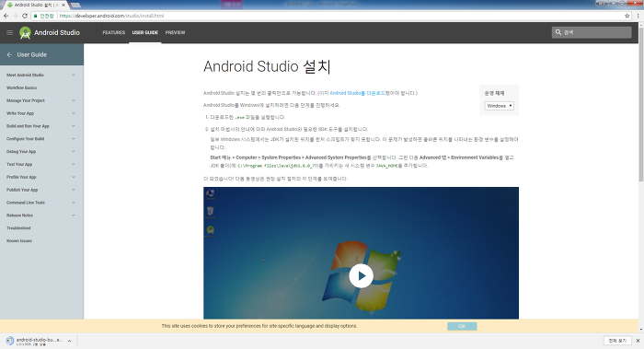644x349 pixels.
Task: Expand Profile Your App section
Action: click(74, 177)
